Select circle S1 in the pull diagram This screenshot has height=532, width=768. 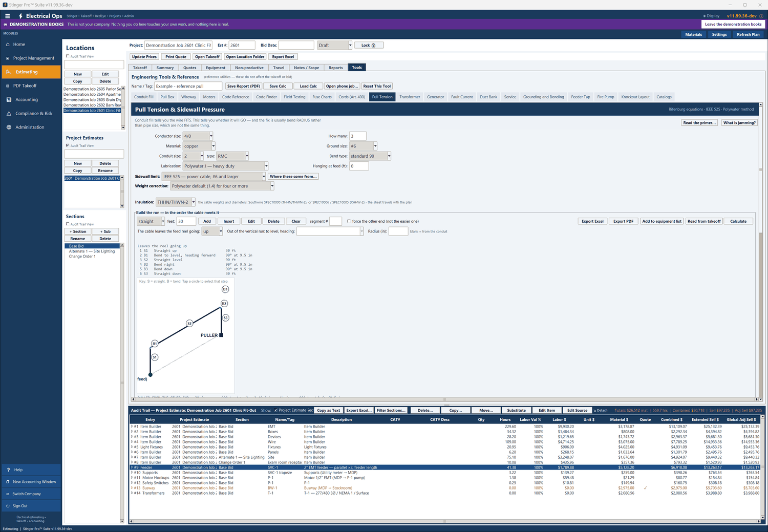[x=155, y=357]
